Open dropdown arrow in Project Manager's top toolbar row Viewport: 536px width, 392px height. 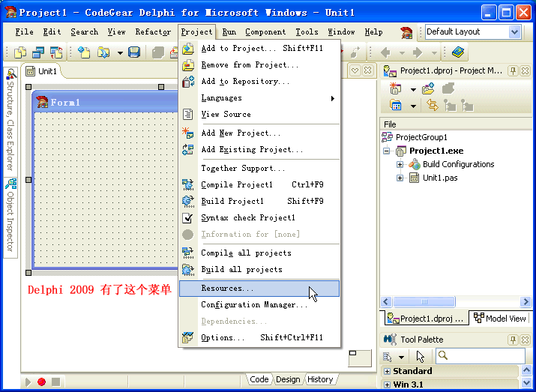pyautogui.click(x=413, y=90)
